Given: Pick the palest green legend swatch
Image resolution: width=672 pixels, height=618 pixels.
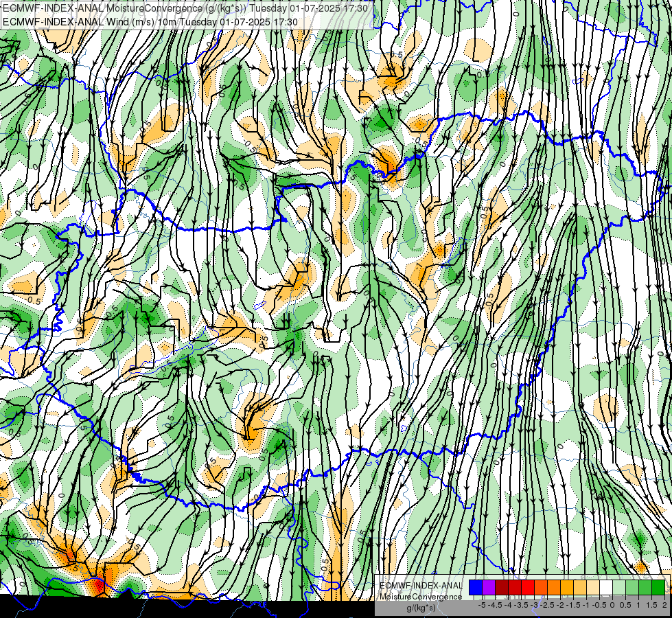Looking at the screenshot, I should click(619, 588).
